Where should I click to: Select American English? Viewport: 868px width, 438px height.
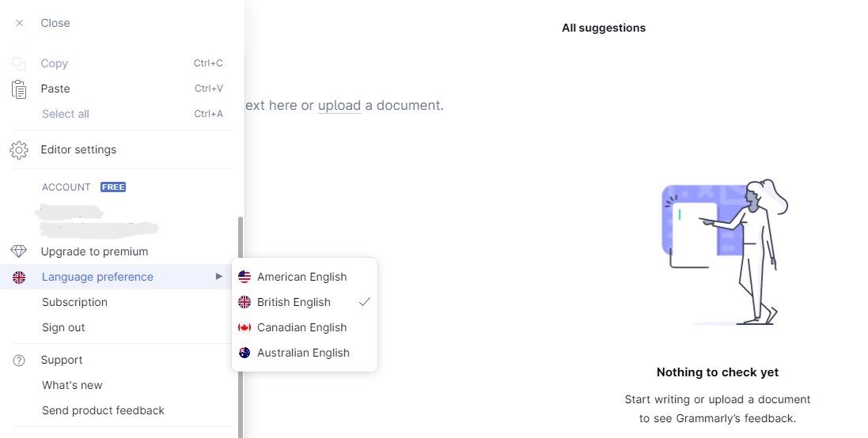pyautogui.click(x=305, y=277)
